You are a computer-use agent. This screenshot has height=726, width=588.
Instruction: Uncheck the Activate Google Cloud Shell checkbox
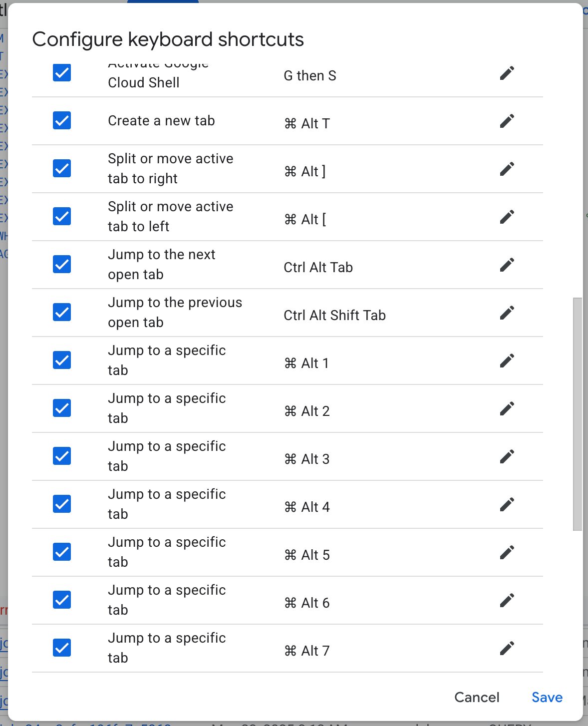click(x=62, y=72)
